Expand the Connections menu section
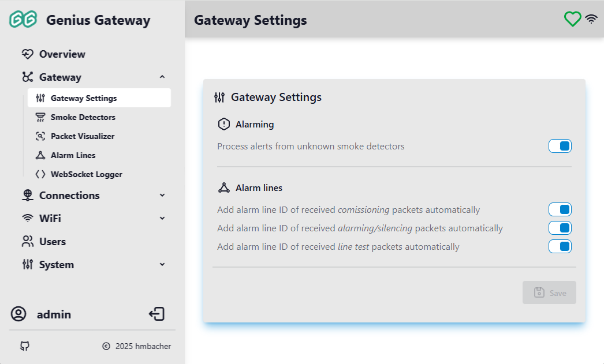 click(x=162, y=196)
